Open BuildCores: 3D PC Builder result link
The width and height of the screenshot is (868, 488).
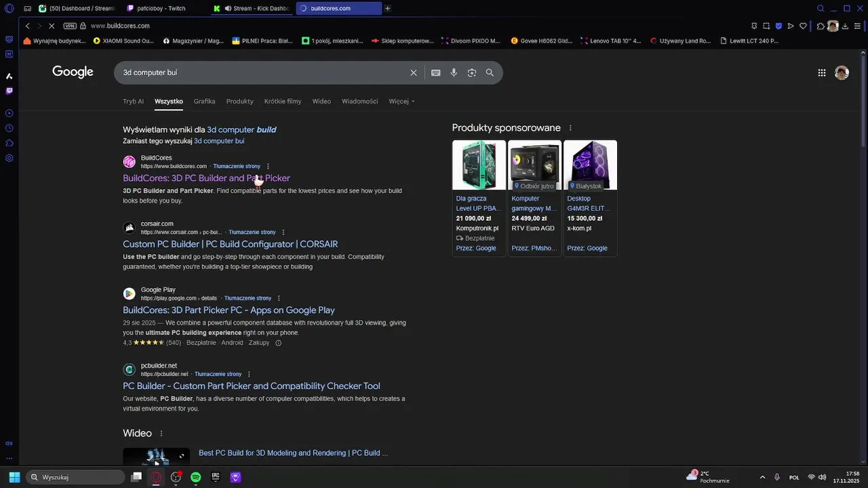tap(206, 178)
